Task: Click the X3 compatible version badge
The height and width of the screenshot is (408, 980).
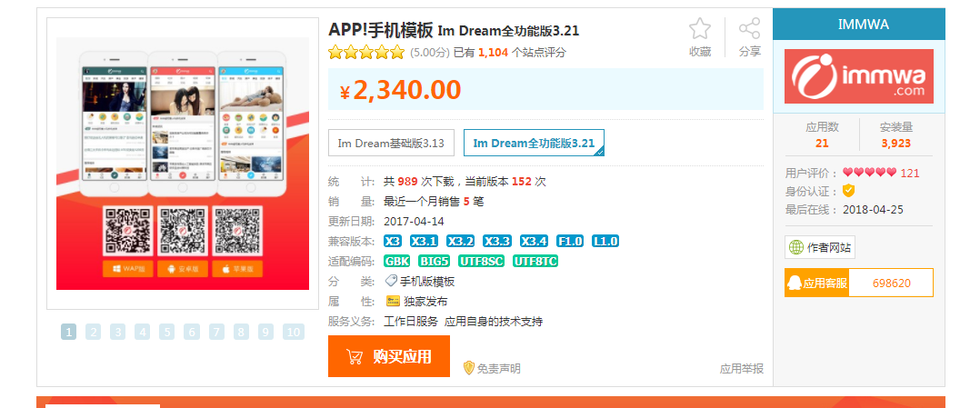Action: (x=393, y=241)
